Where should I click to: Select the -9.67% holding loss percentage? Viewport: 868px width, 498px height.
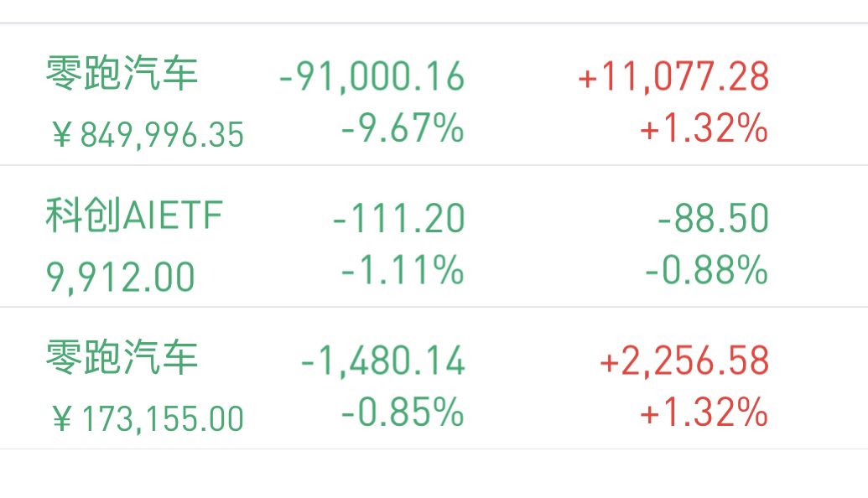(403, 128)
